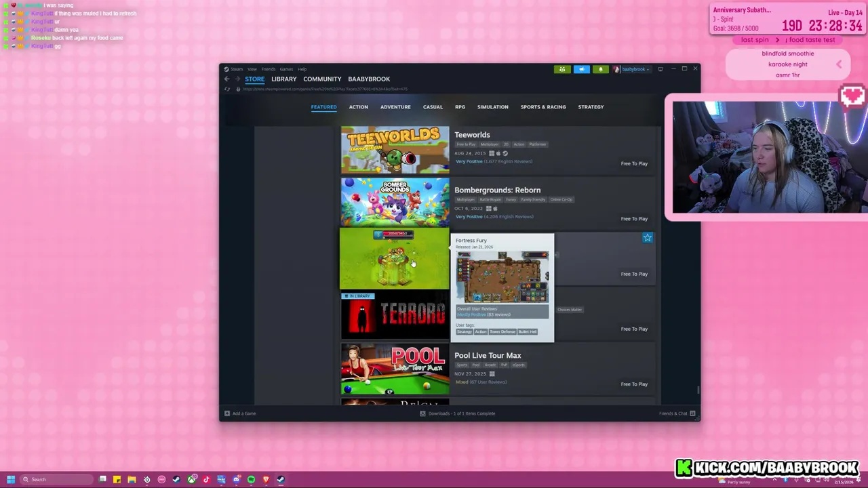
Task: Select the FEATURED genre tab
Action: click(x=323, y=107)
